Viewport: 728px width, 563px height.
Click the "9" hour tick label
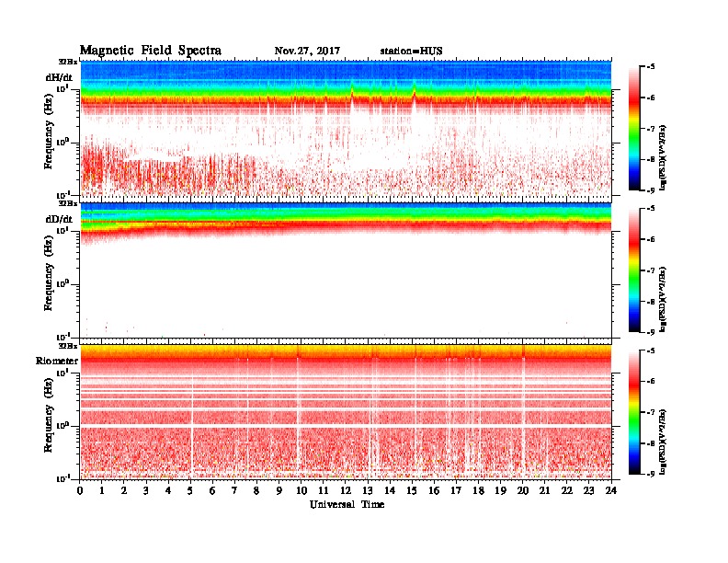pos(279,490)
